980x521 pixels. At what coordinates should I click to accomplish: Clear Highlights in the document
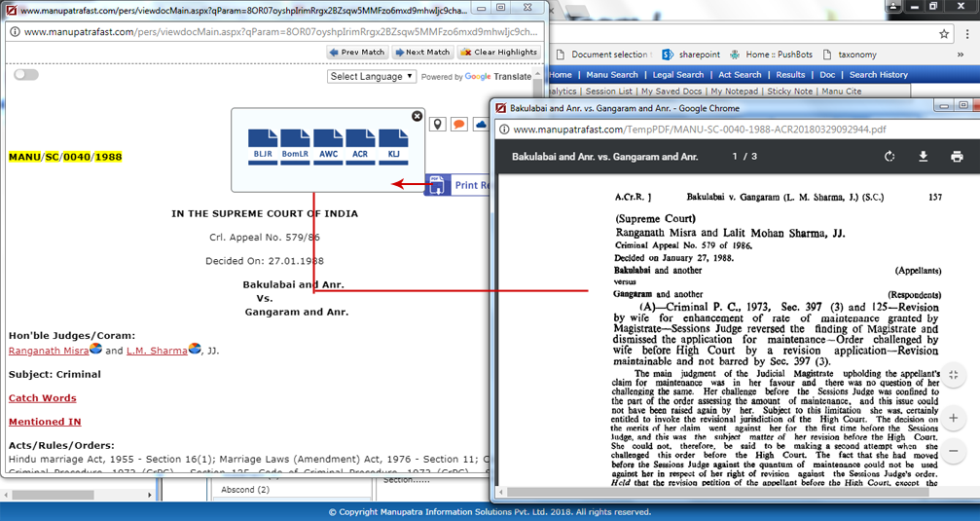pyautogui.click(x=498, y=53)
